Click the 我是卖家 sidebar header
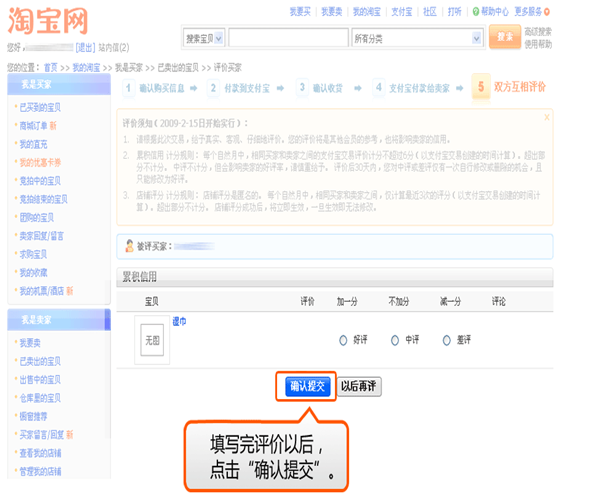 [59, 320]
